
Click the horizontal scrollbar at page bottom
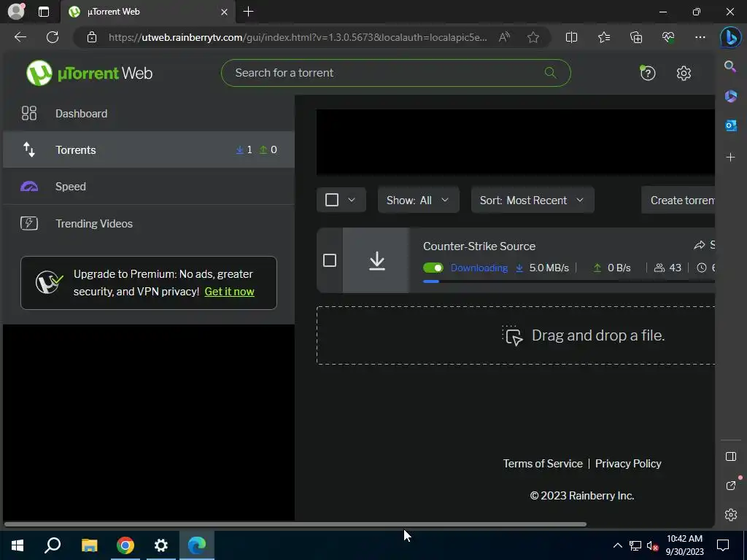pyautogui.click(x=295, y=524)
